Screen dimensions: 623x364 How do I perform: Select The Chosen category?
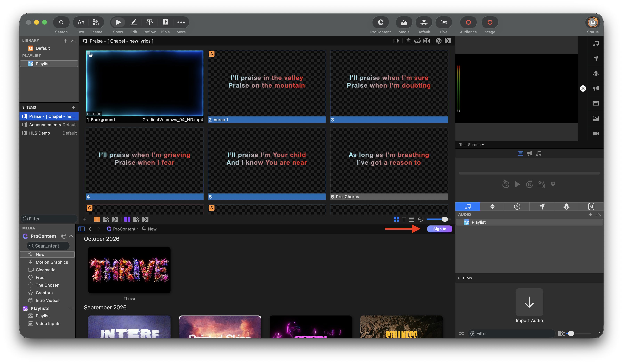click(x=47, y=285)
